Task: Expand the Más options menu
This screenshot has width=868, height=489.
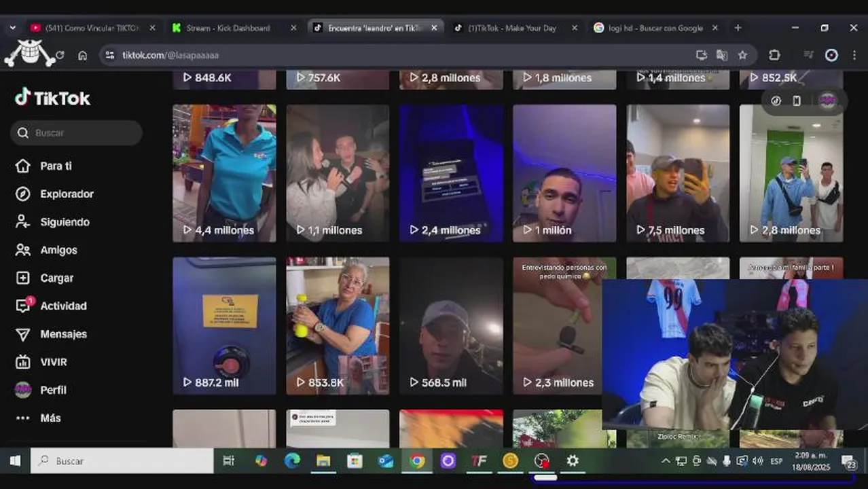Action: (x=38, y=418)
